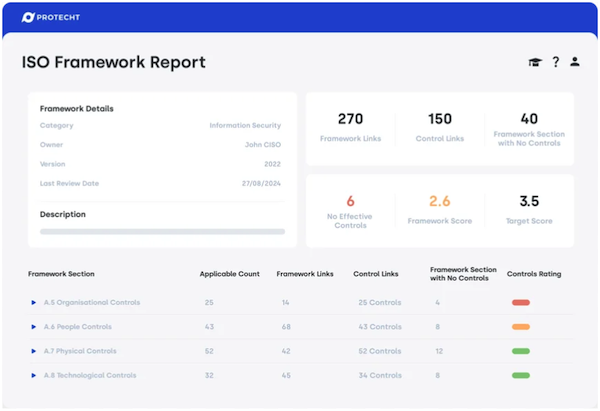
Task: Click the orange rating for A.6
Action: coord(520,327)
